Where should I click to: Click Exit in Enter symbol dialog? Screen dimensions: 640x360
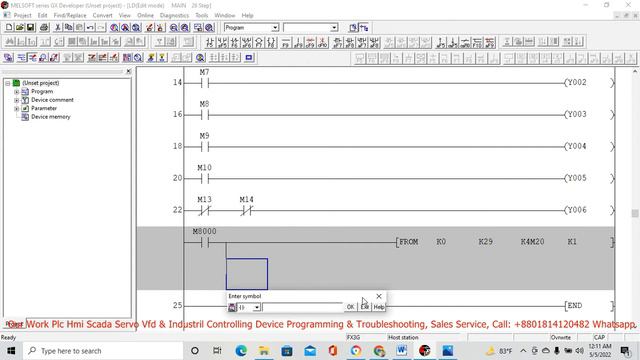[364, 307]
